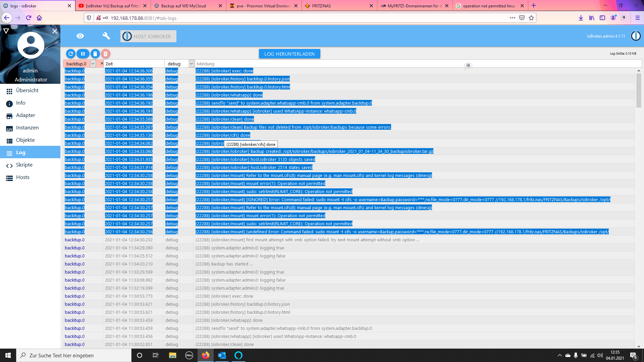Click log message 'Backup has started'
This screenshot has width=644, height=362.
click(x=224, y=264)
